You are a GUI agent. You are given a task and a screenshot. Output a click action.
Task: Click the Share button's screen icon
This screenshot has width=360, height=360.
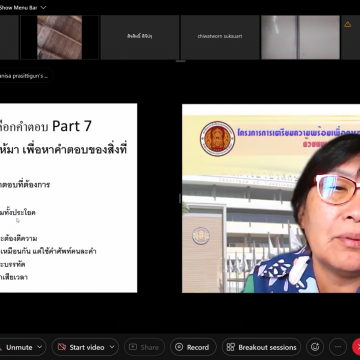pyautogui.click(x=133, y=347)
